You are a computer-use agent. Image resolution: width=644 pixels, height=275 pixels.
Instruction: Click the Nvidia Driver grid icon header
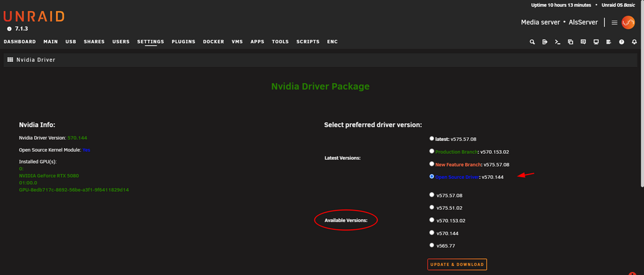pos(10,60)
